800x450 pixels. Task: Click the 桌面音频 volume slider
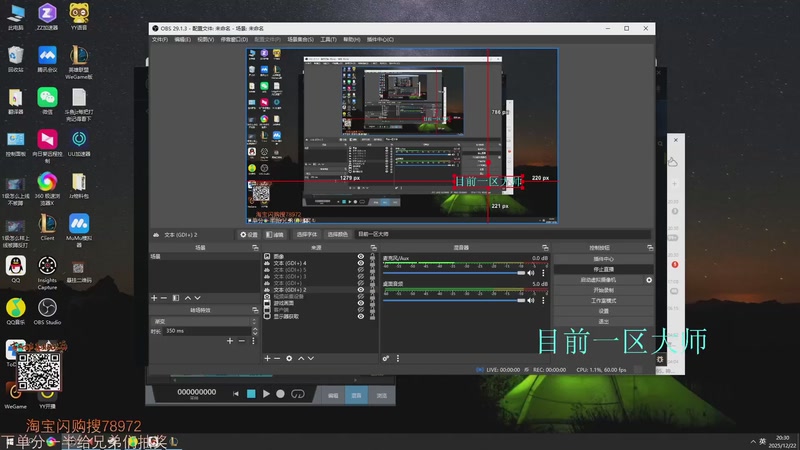pyautogui.click(x=454, y=301)
